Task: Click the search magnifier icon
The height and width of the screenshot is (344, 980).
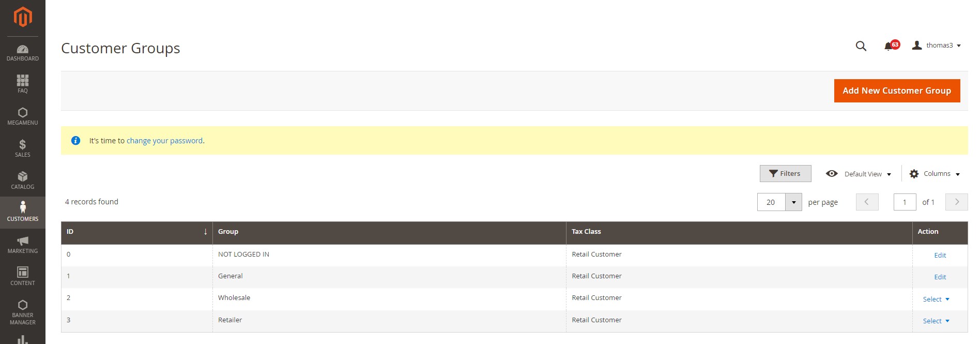Action: 861,46
